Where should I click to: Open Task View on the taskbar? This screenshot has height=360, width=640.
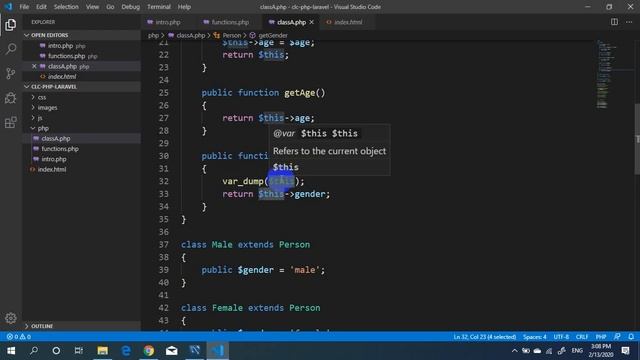click(79, 351)
